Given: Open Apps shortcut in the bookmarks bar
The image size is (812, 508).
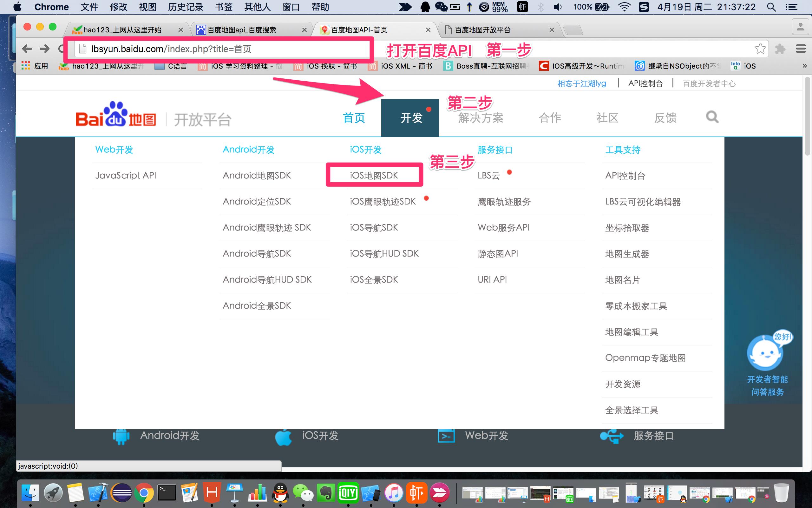Looking at the screenshot, I should tap(35, 66).
